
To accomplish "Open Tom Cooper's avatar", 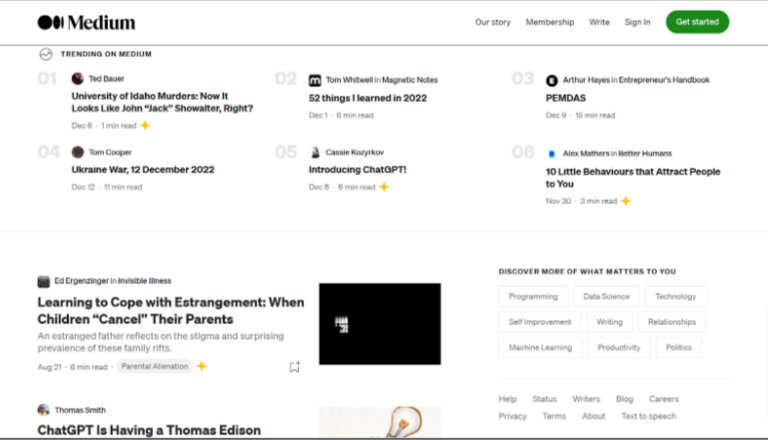I will pos(77,152).
